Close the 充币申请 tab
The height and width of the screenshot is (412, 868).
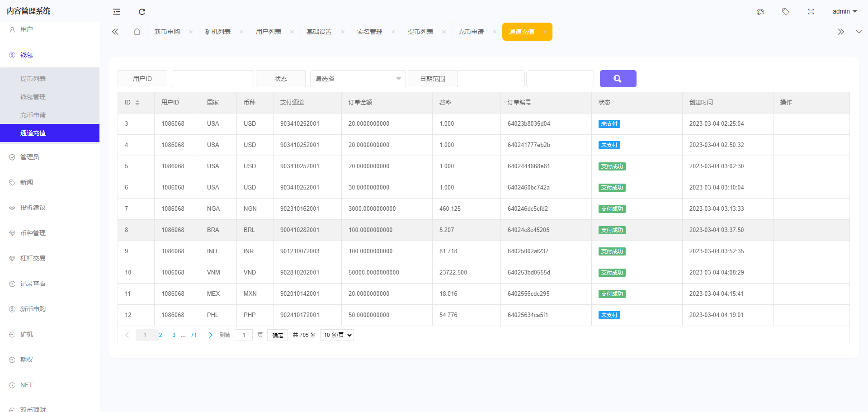[494, 32]
